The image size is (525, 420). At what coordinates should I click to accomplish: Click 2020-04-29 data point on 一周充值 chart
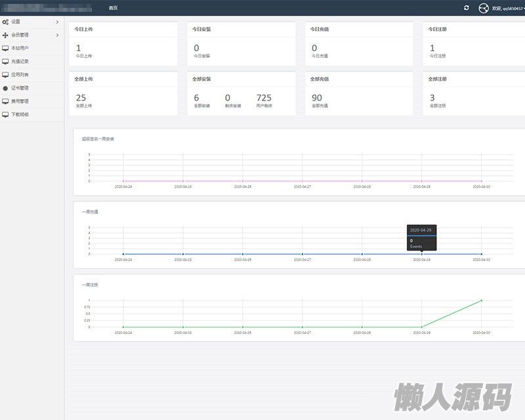[x=421, y=254]
